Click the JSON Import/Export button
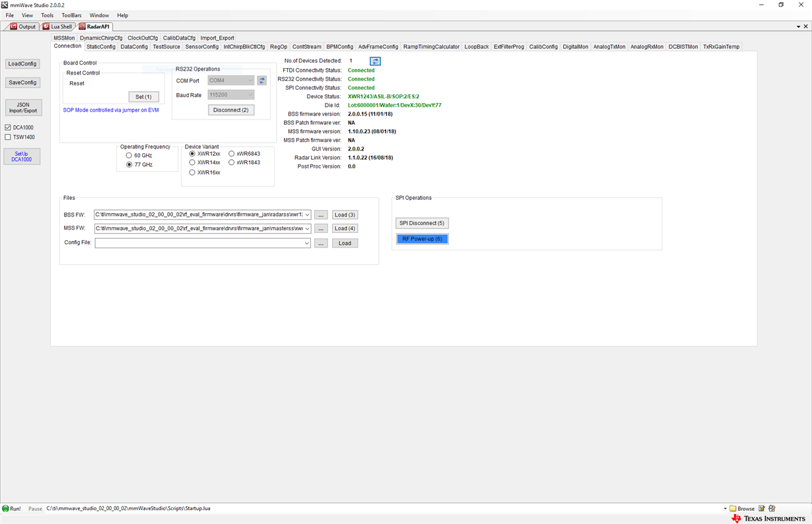812x524 pixels. point(23,108)
